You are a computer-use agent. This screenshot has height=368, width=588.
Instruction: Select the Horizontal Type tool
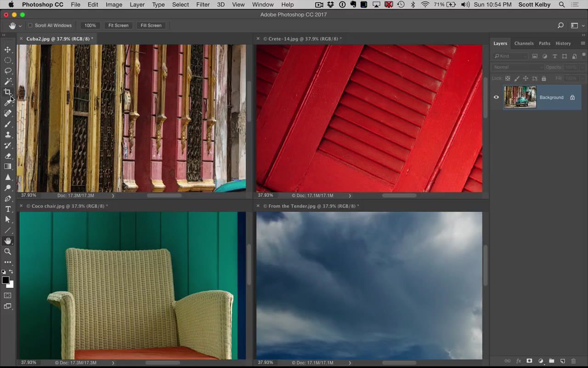[7, 209]
